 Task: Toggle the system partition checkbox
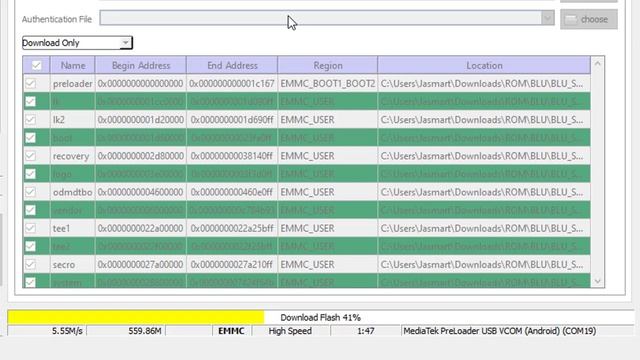tap(31, 282)
